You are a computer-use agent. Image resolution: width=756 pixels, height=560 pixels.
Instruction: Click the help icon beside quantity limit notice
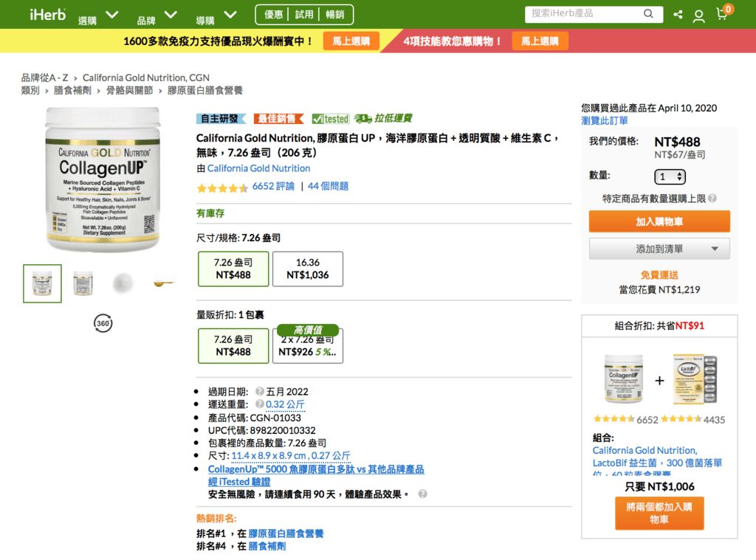pos(712,198)
